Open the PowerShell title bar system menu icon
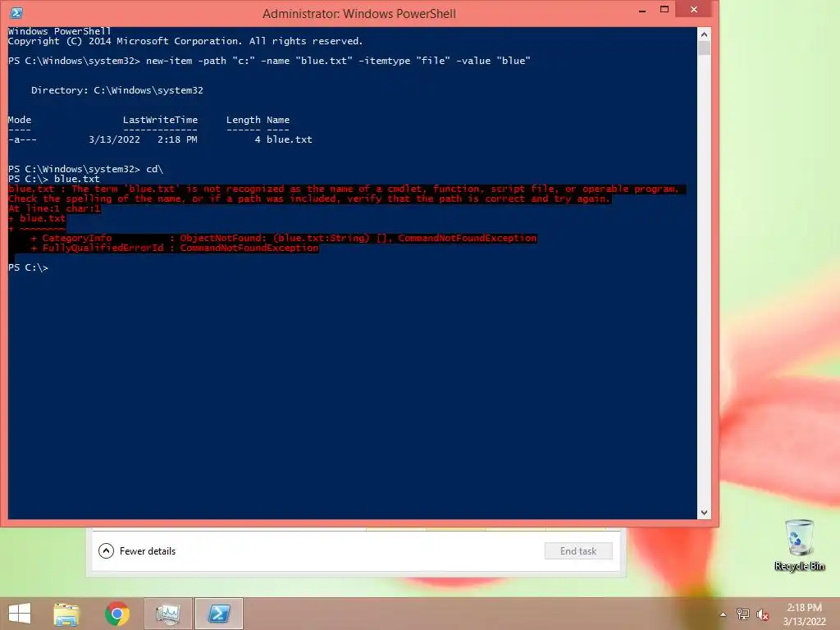Screen dimensions: 840x630 pyautogui.click(x=16, y=13)
